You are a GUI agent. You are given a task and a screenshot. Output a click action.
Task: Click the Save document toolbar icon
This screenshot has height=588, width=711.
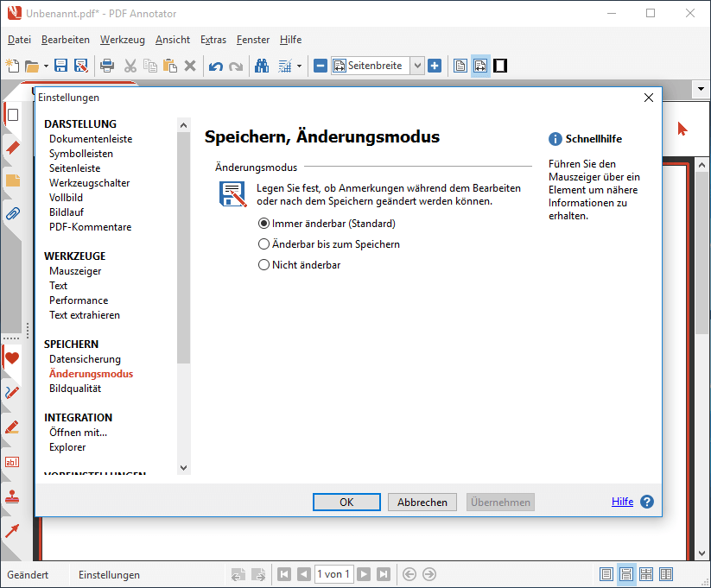click(61, 66)
